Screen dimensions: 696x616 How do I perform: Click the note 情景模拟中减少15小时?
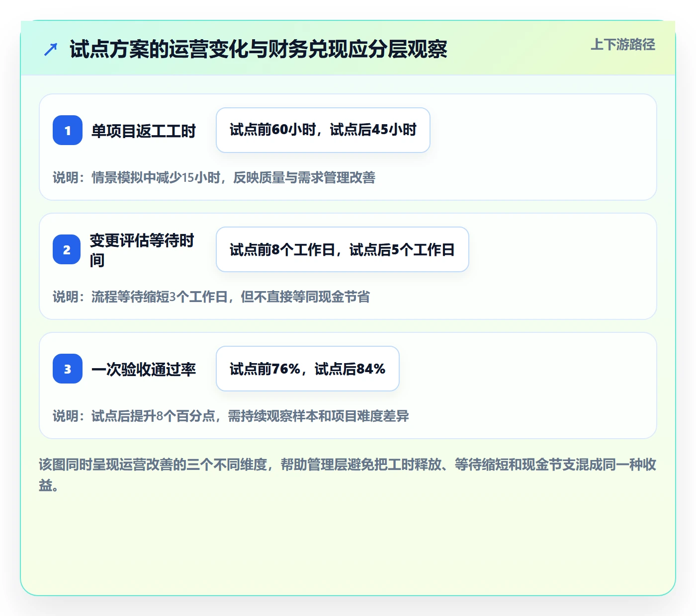click(215, 178)
